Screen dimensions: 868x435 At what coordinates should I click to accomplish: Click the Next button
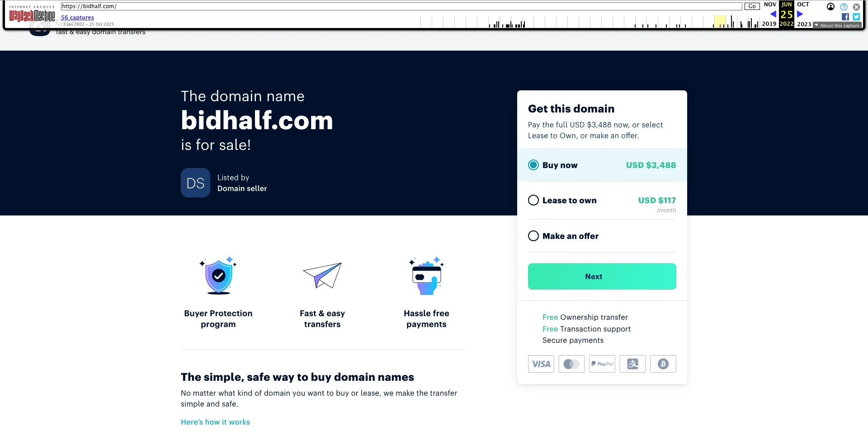click(x=602, y=276)
